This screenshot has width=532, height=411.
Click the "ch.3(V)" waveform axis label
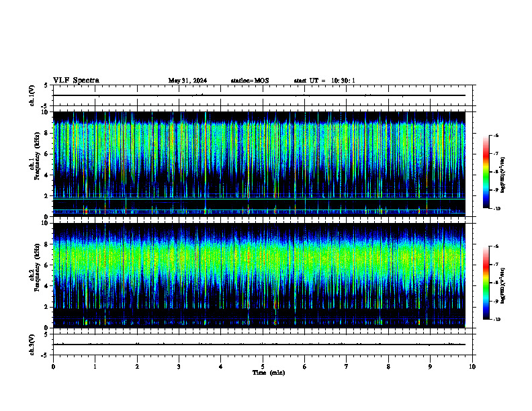point(32,345)
